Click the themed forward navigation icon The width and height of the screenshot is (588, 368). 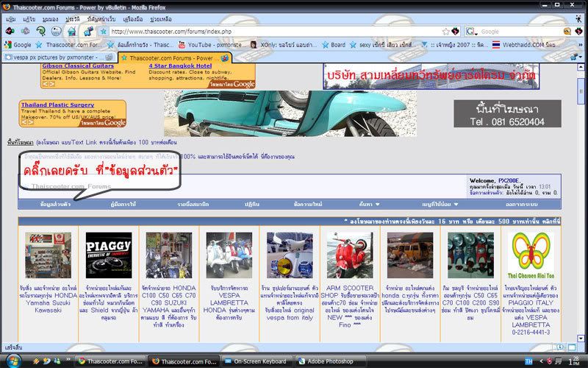click(x=25, y=32)
